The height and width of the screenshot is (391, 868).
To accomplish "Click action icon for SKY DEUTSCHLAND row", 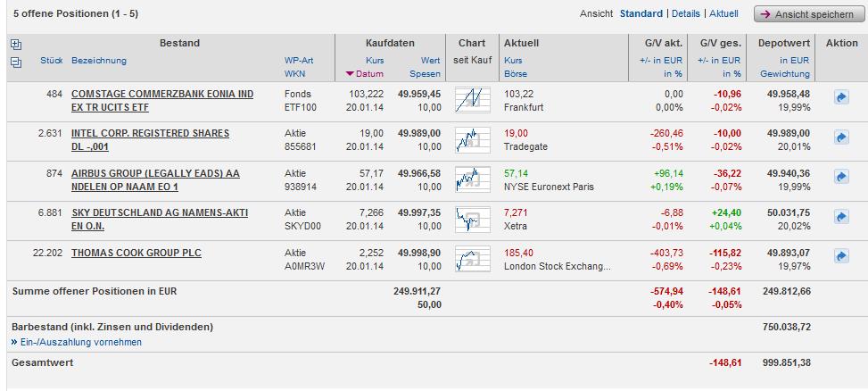I will click(x=840, y=217).
